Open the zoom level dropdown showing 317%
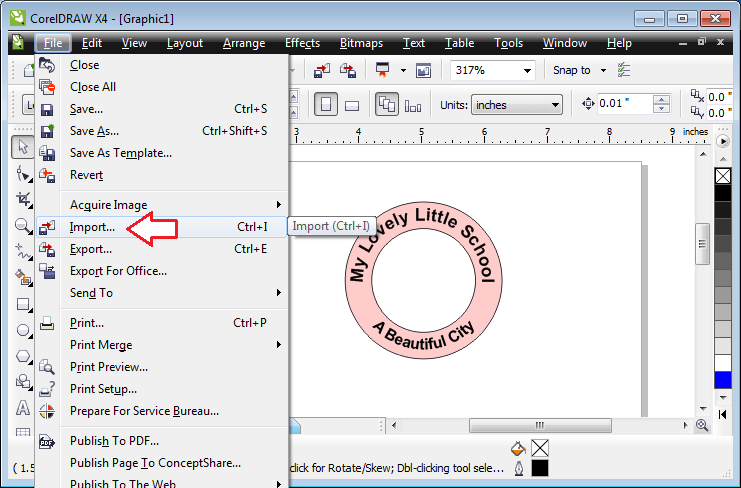Image resolution: width=741 pixels, height=488 pixels. [526, 70]
